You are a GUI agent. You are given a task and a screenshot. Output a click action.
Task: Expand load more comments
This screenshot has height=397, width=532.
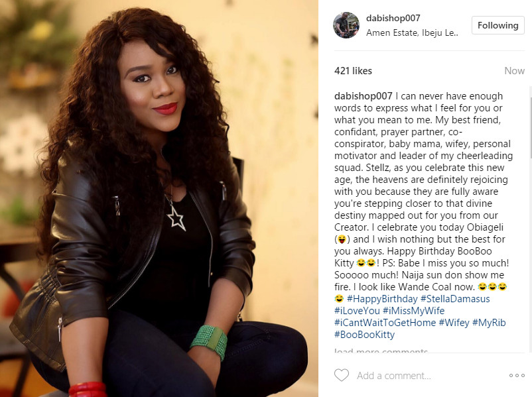coord(381,351)
